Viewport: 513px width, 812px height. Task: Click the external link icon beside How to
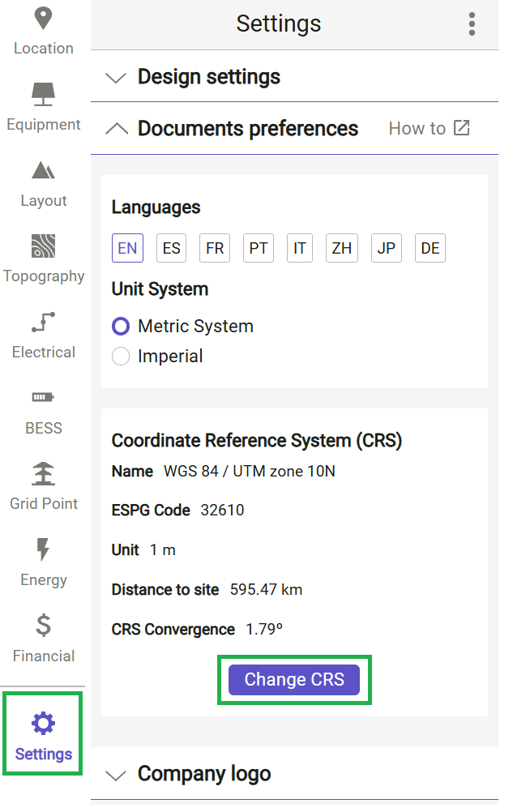461,128
